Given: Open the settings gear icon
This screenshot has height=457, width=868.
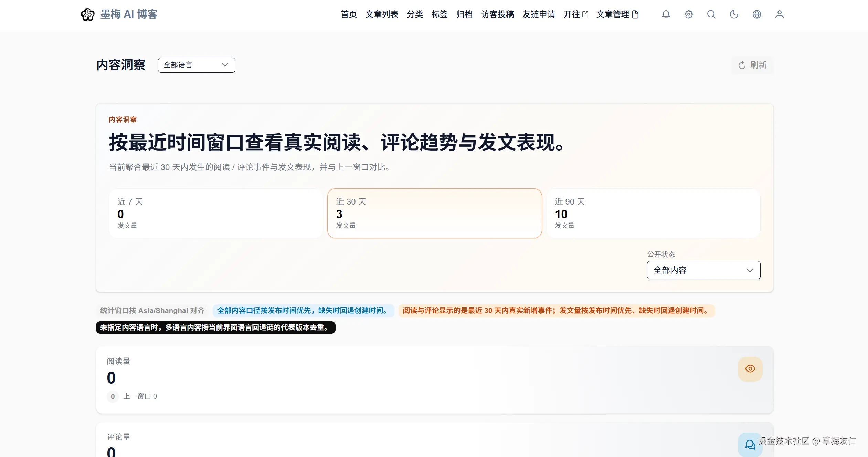Looking at the screenshot, I should (689, 14).
